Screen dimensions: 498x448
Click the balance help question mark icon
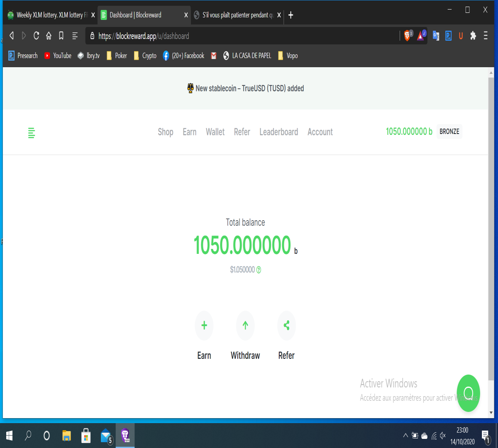click(x=259, y=270)
